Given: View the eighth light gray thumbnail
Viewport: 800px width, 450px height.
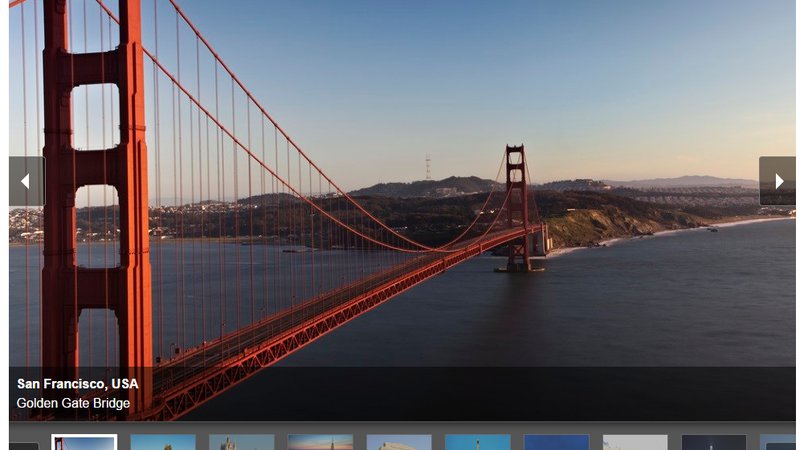Looking at the screenshot, I should (635, 442).
